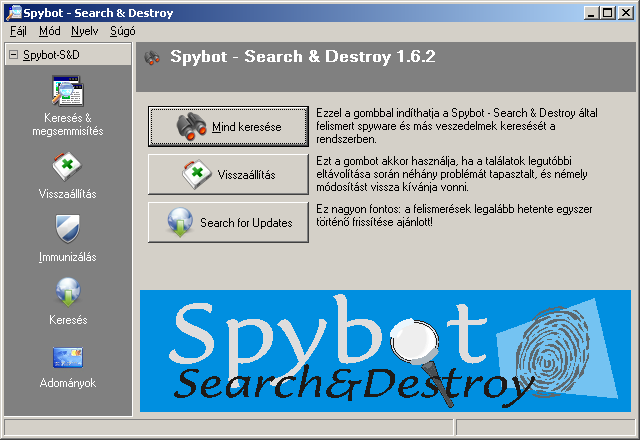Click the Adományok sidebar label
Viewport: 640px width, 440px height.
coord(68,383)
